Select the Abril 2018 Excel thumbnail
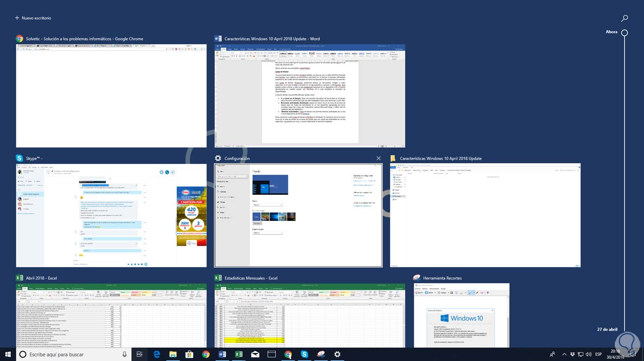 (111, 315)
